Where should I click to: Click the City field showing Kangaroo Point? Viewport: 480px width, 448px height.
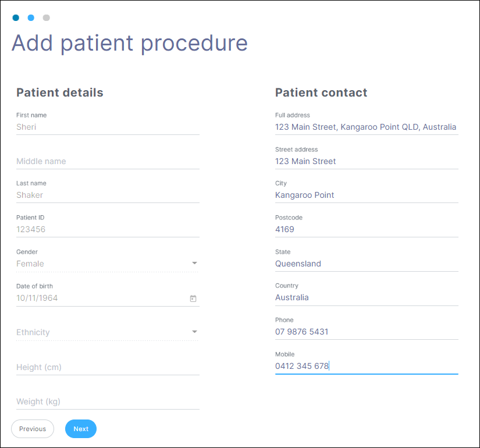tap(366, 195)
